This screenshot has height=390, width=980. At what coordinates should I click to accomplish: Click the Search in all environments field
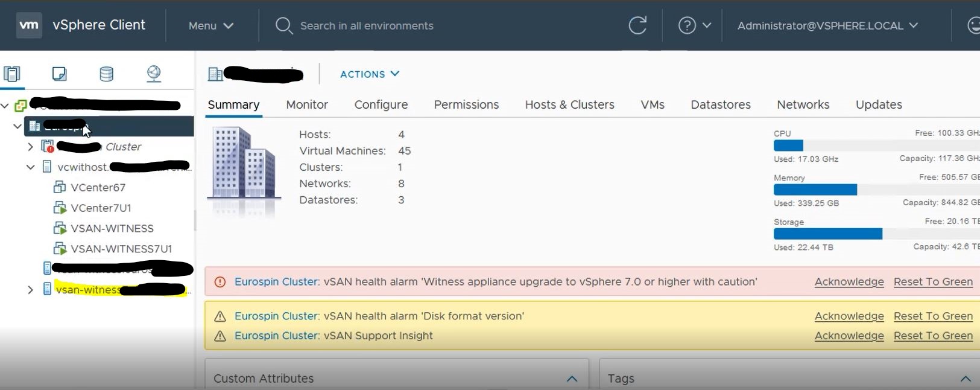[x=367, y=25]
